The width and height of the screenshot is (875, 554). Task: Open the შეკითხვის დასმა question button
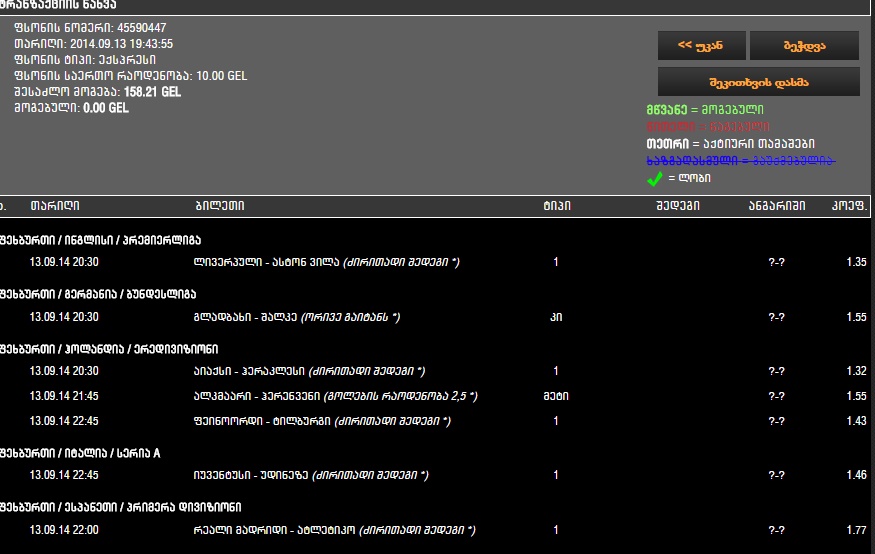pyautogui.click(x=758, y=82)
